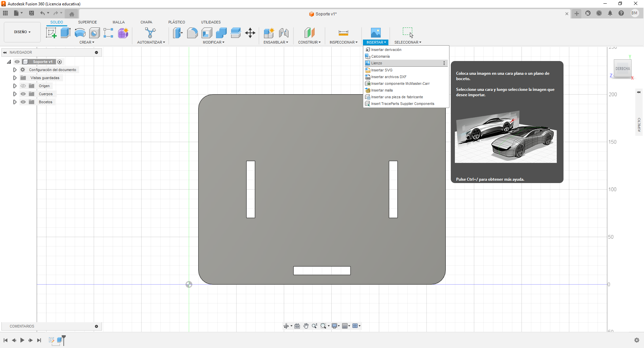Expand the Vistas guardadas tree node
The width and height of the screenshot is (644, 348).
coord(15,78)
